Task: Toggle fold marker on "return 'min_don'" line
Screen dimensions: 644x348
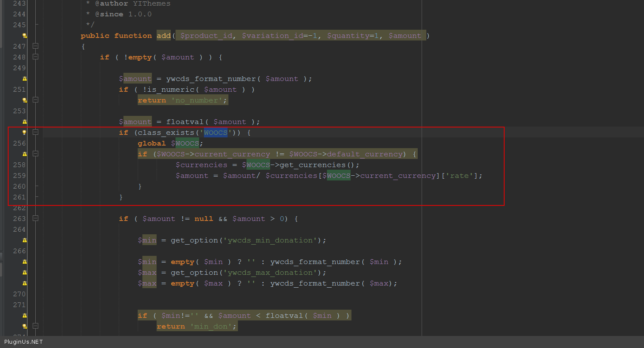Action: point(36,326)
